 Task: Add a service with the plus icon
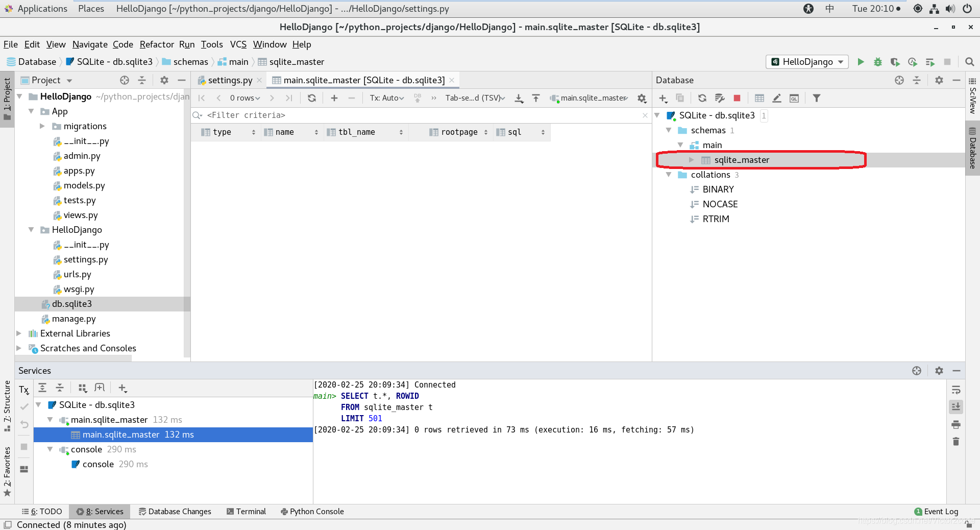pyautogui.click(x=122, y=388)
